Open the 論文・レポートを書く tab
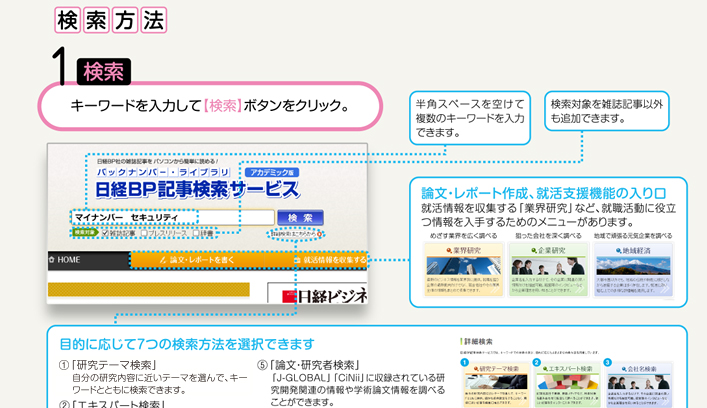This screenshot has height=408, width=707. (x=197, y=260)
